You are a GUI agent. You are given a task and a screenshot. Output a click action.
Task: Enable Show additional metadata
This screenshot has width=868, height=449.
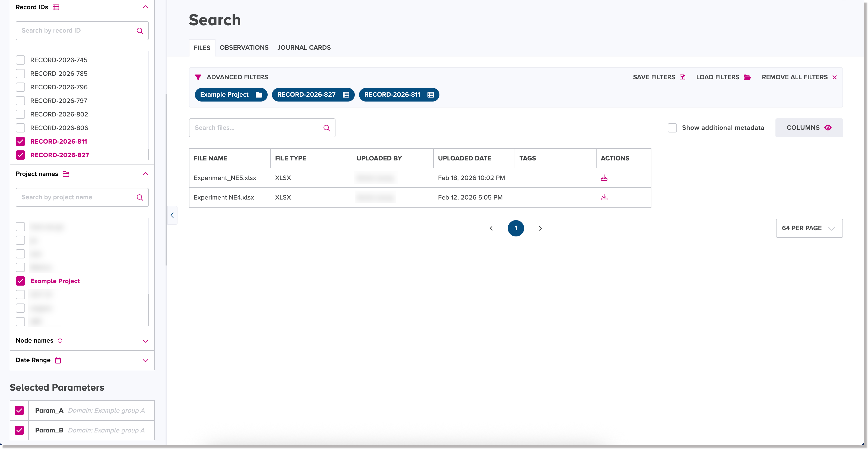672,128
